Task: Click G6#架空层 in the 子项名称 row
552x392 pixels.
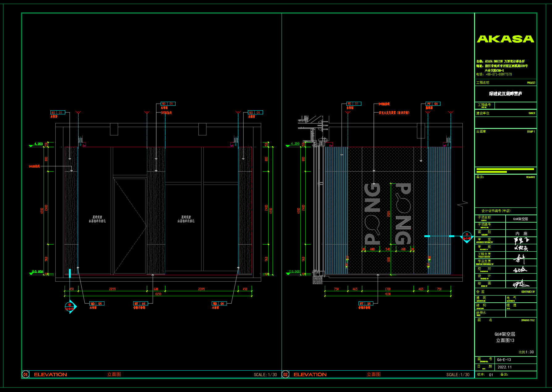Action: [x=520, y=219]
